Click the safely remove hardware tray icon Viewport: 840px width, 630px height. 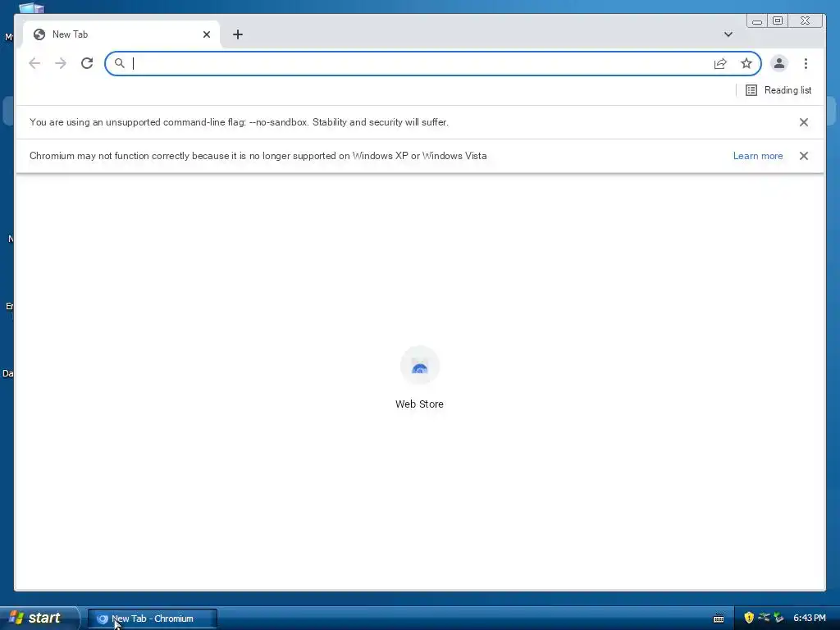coord(778,618)
